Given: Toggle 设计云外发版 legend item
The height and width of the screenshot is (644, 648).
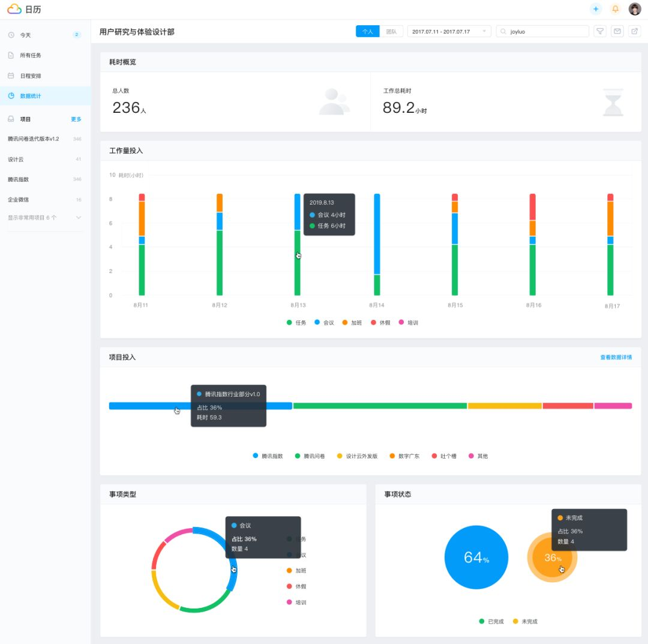Looking at the screenshot, I should pyautogui.click(x=358, y=456).
